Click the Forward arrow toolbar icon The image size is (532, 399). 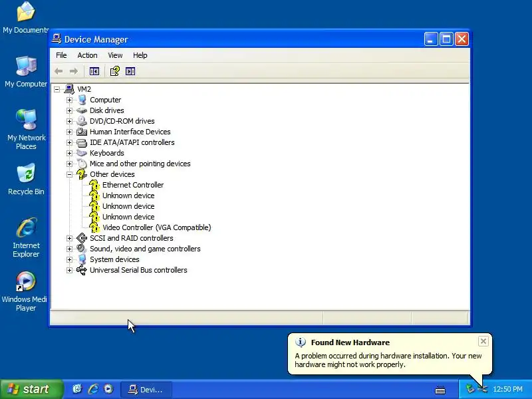74,71
